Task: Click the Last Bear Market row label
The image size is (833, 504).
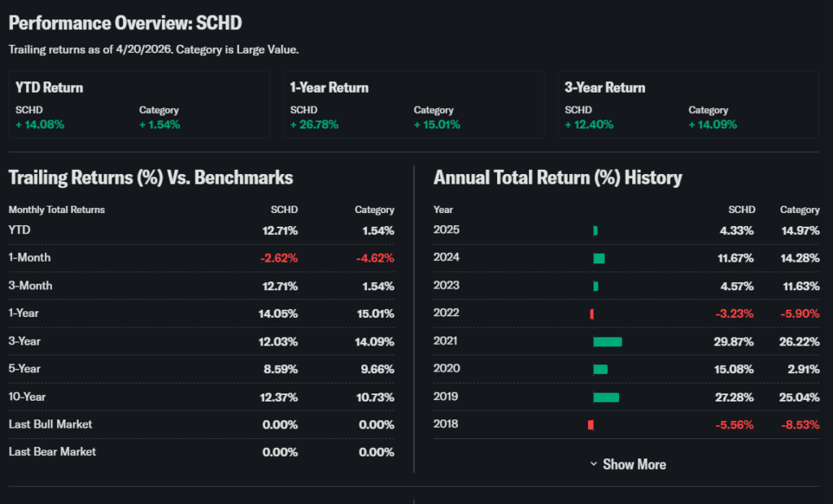Action: click(x=52, y=451)
